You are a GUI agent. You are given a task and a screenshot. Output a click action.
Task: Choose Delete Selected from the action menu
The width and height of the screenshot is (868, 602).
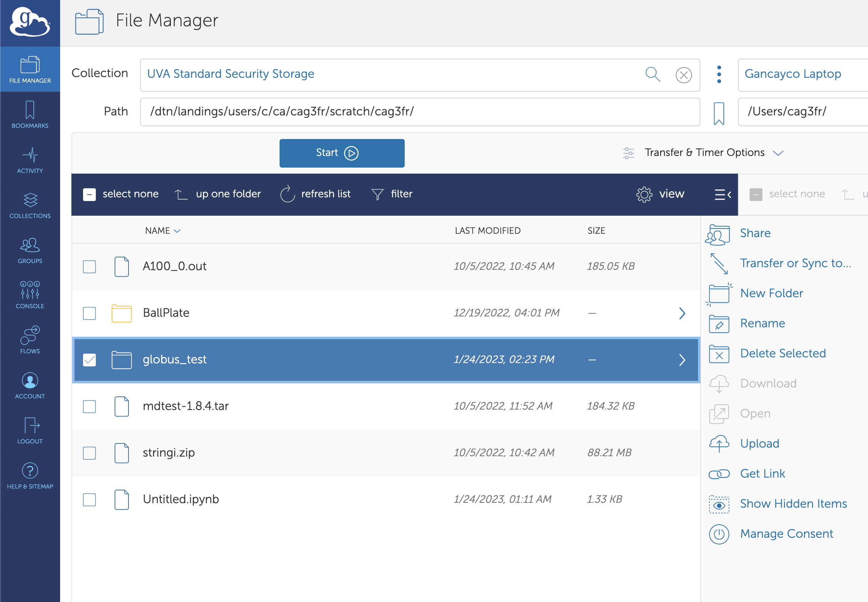(x=782, y=354)
